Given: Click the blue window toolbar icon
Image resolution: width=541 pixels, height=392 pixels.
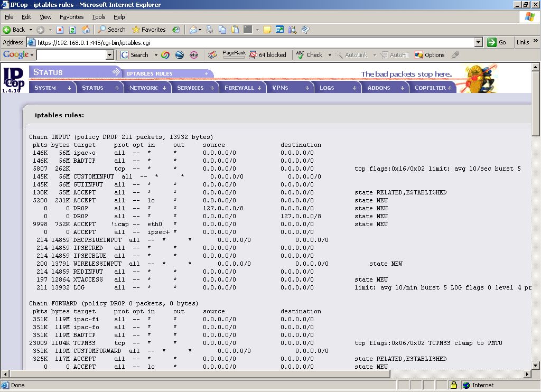Looking at the screenshot, I should pyautogui.click(x=279, y=30).
